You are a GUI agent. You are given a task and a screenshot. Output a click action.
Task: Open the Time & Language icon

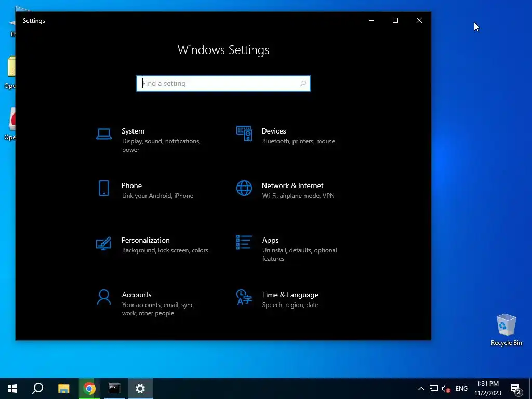[244, 297]
